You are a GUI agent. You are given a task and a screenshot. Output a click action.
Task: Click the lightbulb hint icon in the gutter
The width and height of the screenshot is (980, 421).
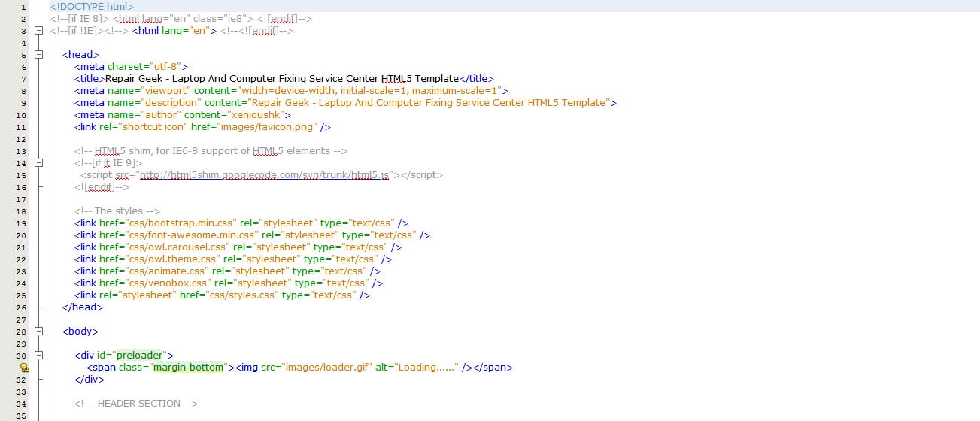tap(23, 368)
